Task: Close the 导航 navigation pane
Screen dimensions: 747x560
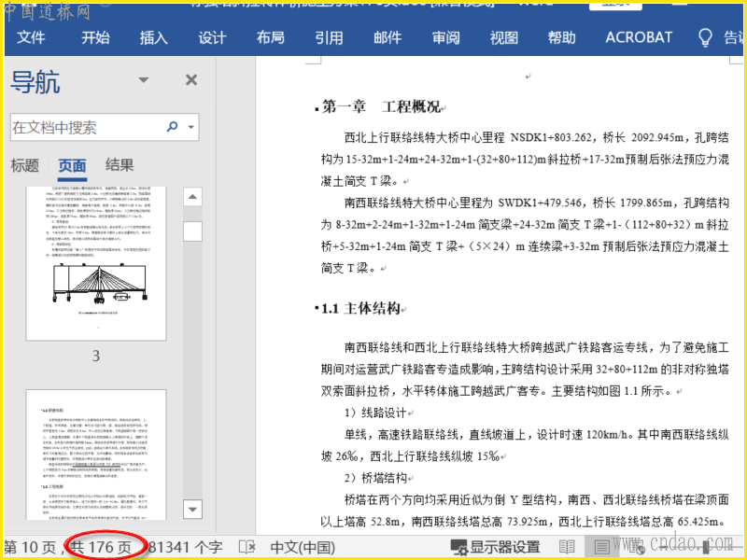Action: 191,79
